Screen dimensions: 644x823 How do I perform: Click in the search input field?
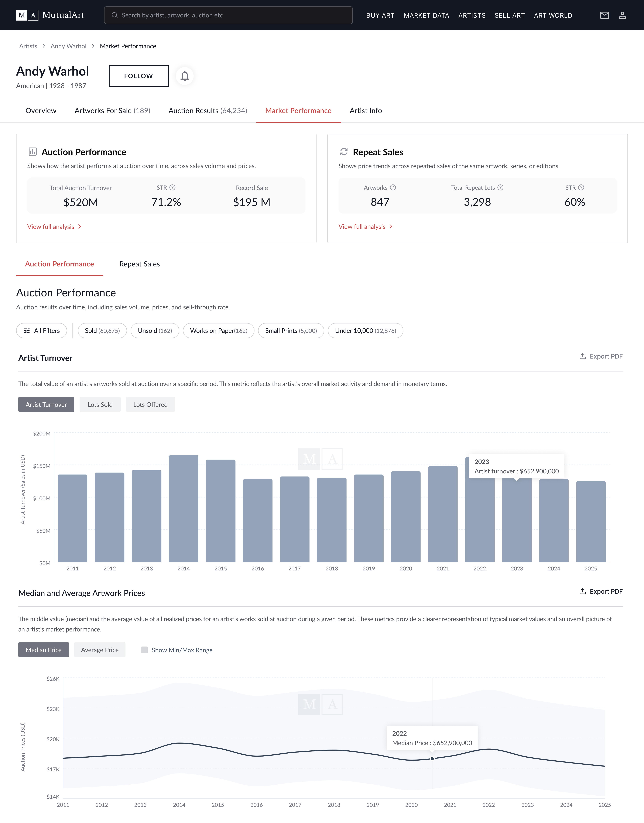click(229, 15)
